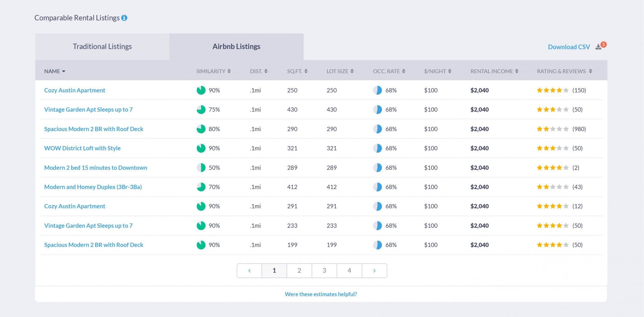Viewport: 644px width, 317px height.
Task: Click the 50% similarity pie icon
Action: [201, 168]
